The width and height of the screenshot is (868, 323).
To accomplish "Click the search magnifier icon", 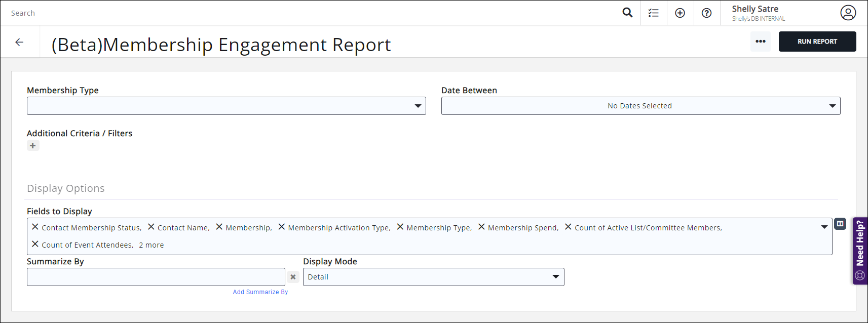I will pos(627,13).
